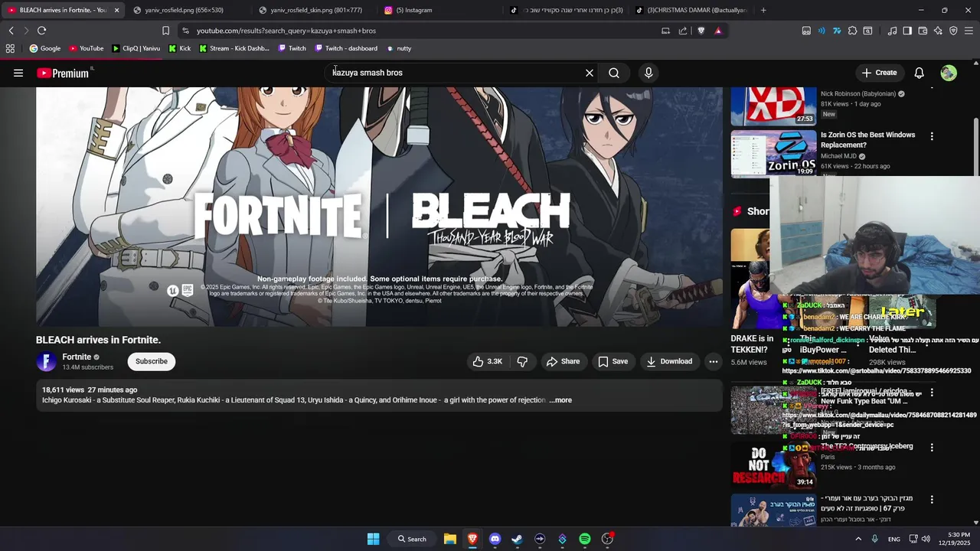This screenshot has height=551, width=980.
Task: Open the YouTube account avatar menu
Action: (x=949, y=73)
